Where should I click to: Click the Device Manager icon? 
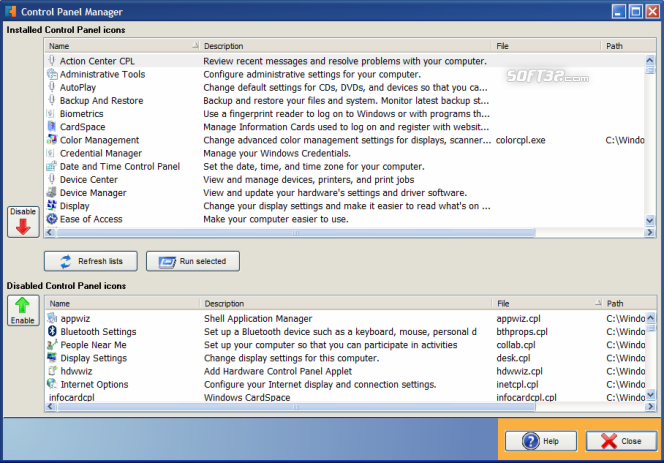pos(52,192)
